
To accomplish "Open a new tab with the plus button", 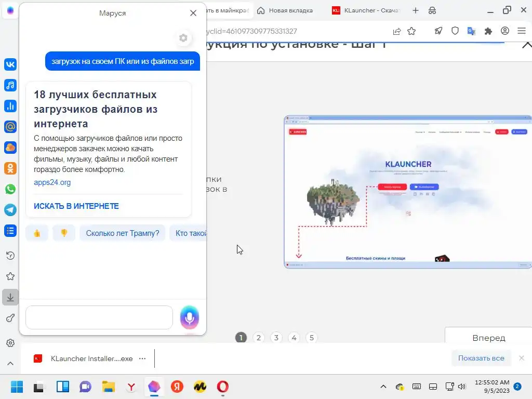I will (x=415, y=10).
